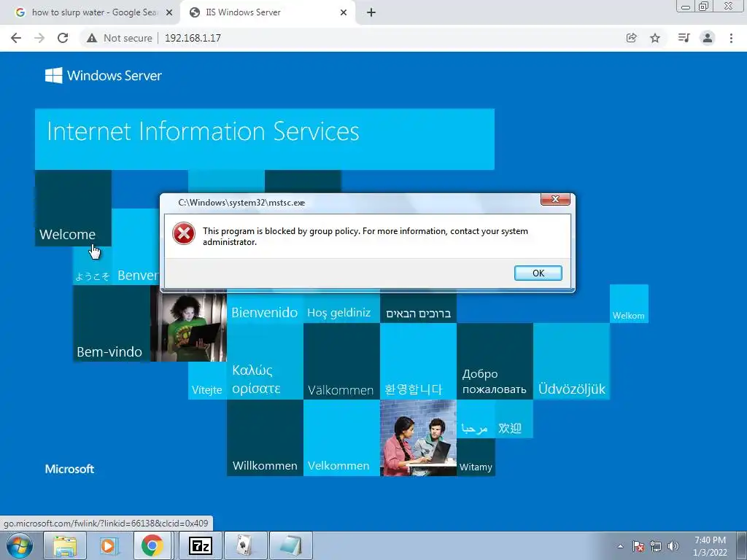Click the Chrome taskbar icon

pyautogui.click(x=152, y=545)
